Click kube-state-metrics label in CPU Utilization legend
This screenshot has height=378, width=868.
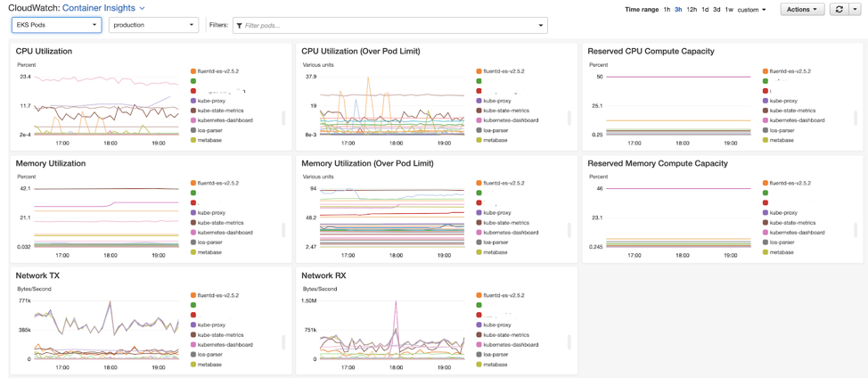pyautogui.click(x=220, y=111)
